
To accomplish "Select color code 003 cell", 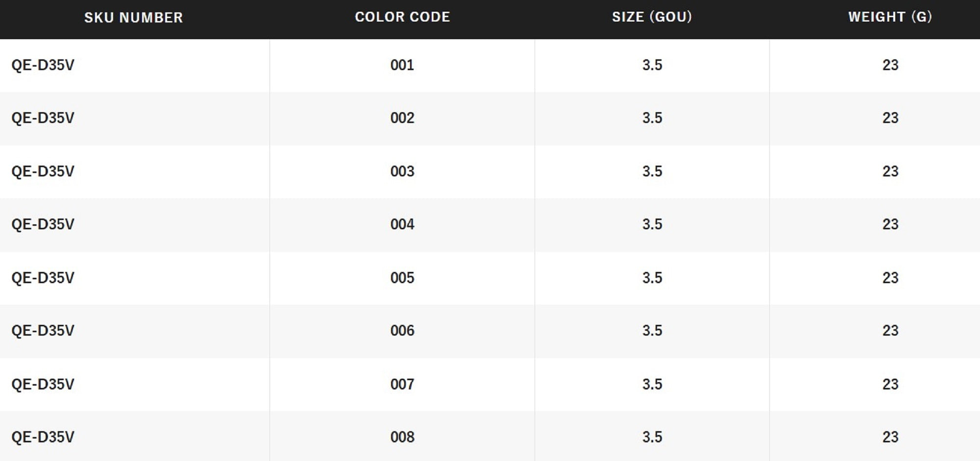I will 402,171.
